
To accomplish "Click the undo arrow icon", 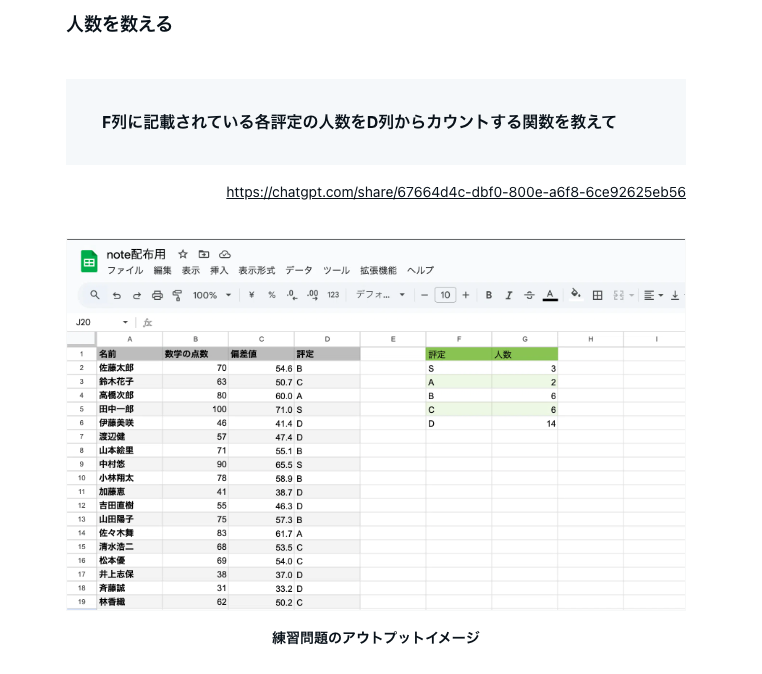I will pos(117,295).
